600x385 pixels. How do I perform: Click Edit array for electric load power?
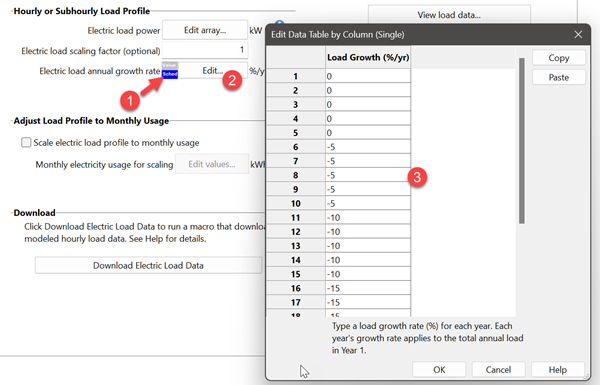click(x=205, y=30)
